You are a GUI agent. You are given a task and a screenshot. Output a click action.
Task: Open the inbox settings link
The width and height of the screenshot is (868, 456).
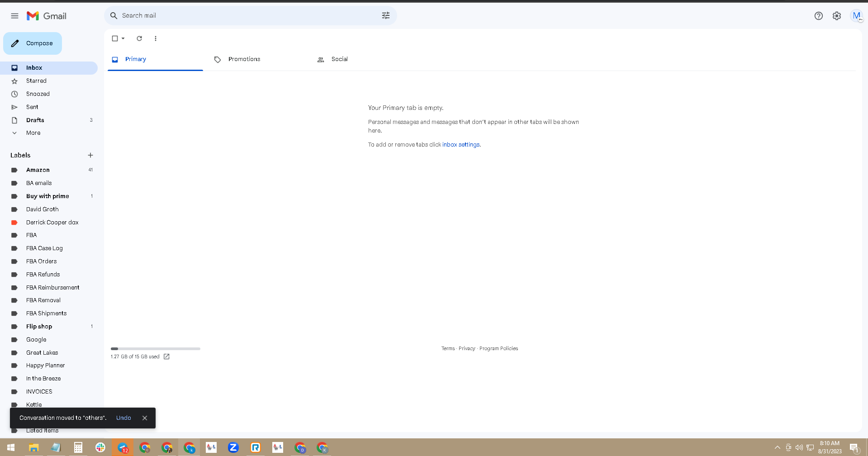pyautogui.click(x=461, y=145)
